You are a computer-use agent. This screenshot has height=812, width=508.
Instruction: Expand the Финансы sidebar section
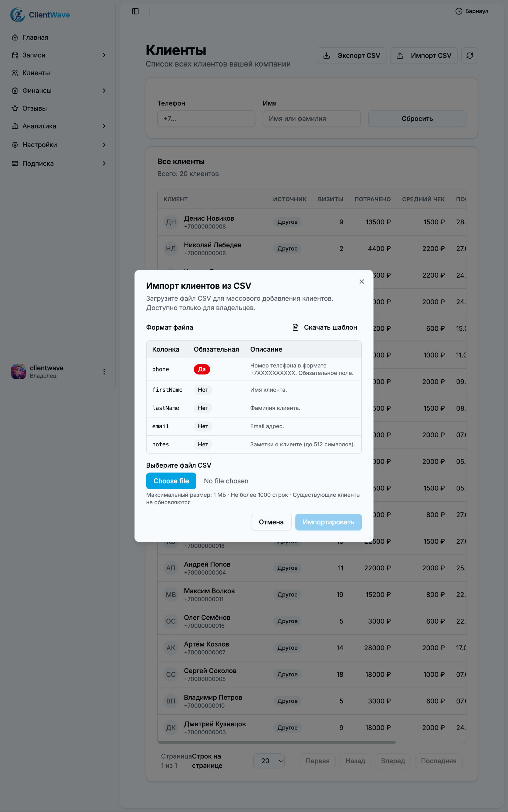click(104, 91)
